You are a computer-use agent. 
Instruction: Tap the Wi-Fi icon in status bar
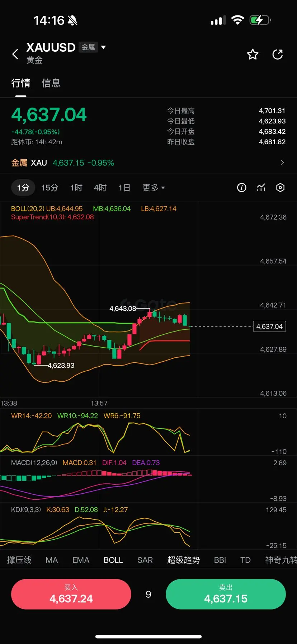point(237,20)
